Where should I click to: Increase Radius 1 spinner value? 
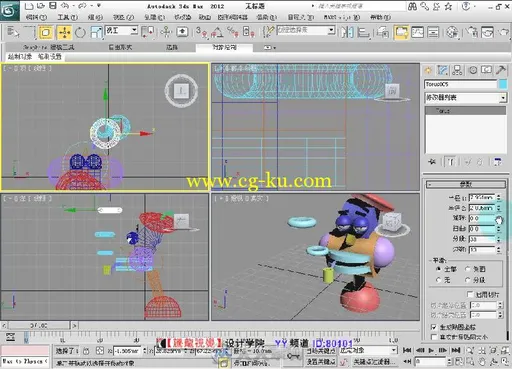point(499,196)
